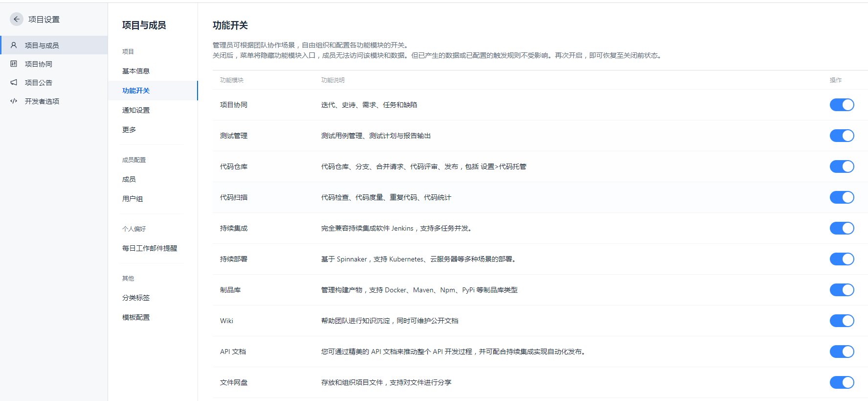Open 用户组 settings
The width and height of the screenshot is (868, 401).
tap(133, 199)
